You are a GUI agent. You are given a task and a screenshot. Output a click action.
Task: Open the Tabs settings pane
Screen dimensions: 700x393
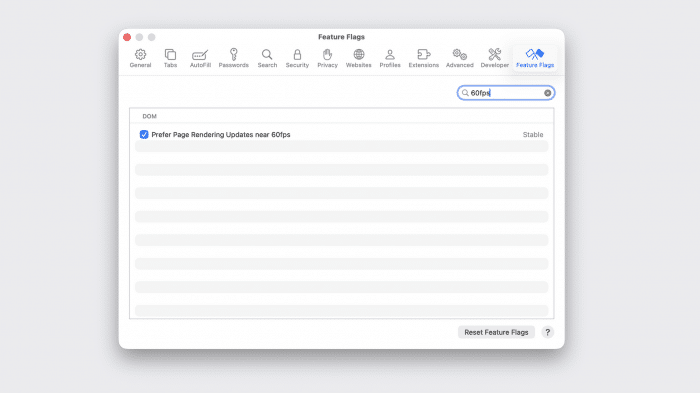point(170,59)
